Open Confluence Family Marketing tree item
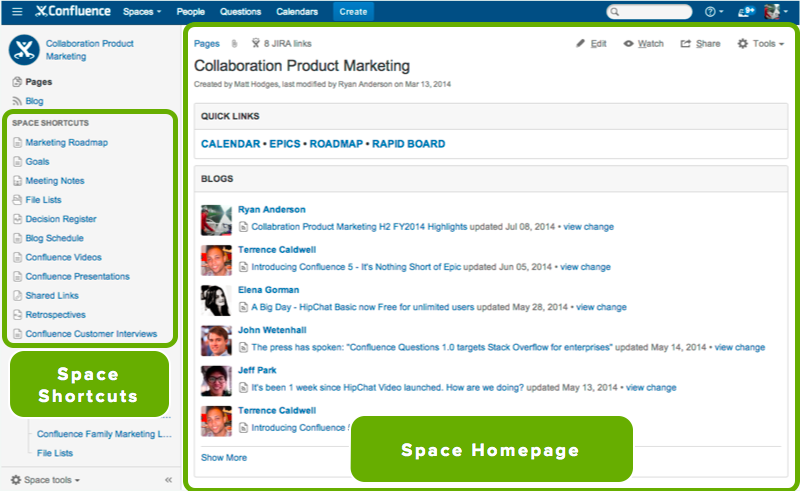The image size is (800, 491). tap(104, 434)
